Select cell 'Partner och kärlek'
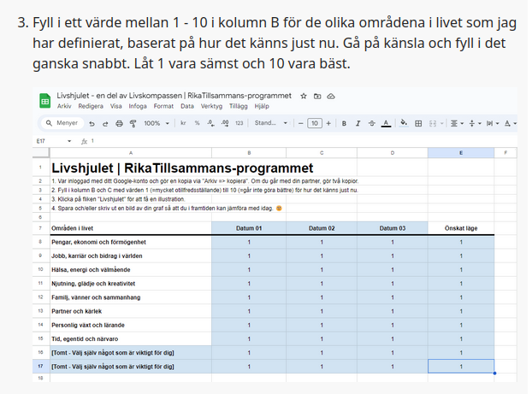Image resolution: width=532 pixels, height=394 pixels. coord(131,311)
